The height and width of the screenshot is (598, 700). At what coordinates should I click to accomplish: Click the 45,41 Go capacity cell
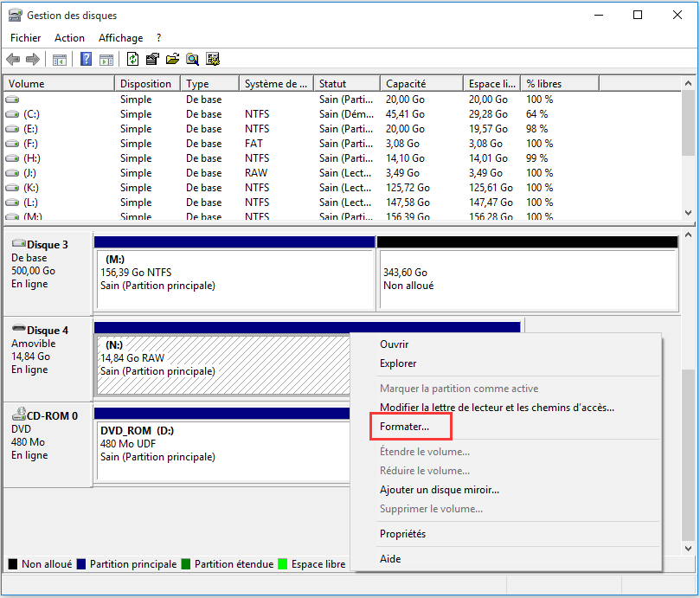pyautogui.click(x=405, y=114)
